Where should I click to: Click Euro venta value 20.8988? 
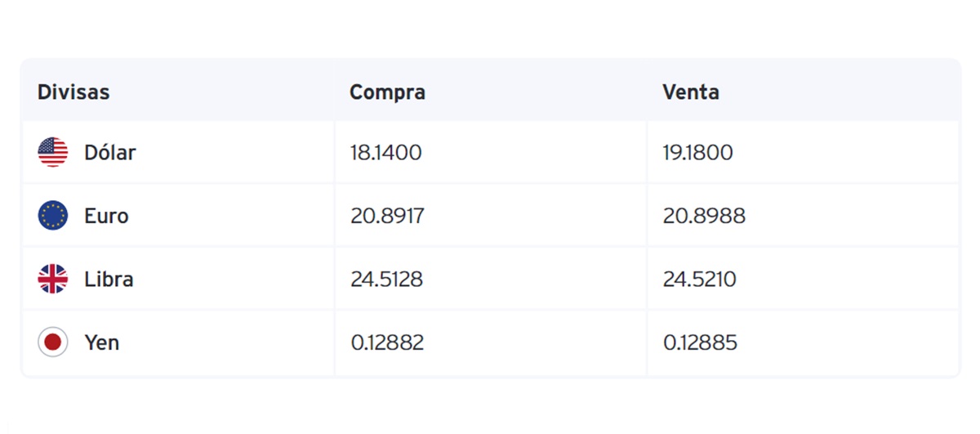click(x=704, y=216)
